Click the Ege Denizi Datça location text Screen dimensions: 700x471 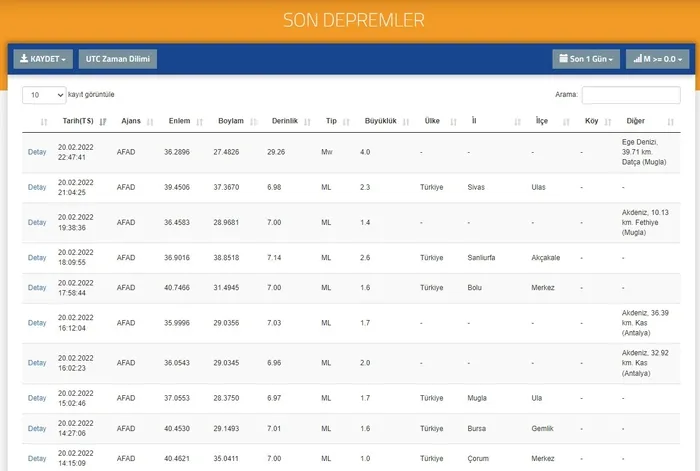coord(644,152)
